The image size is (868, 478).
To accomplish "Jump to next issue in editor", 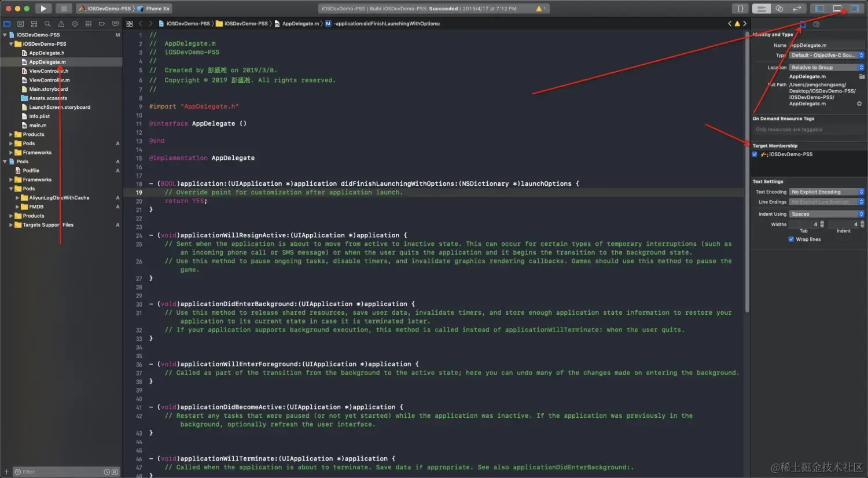I will (x=744, y=24).
